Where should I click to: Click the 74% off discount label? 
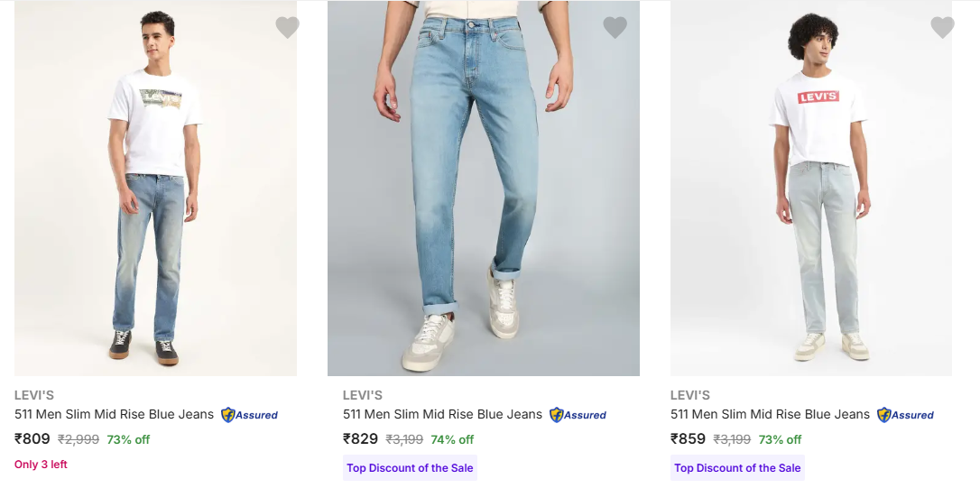pyautogui.click(x=452, y=440)
